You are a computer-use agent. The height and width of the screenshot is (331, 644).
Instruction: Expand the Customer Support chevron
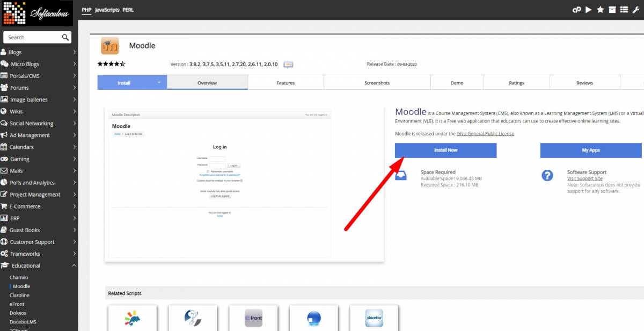pos(74,242)
